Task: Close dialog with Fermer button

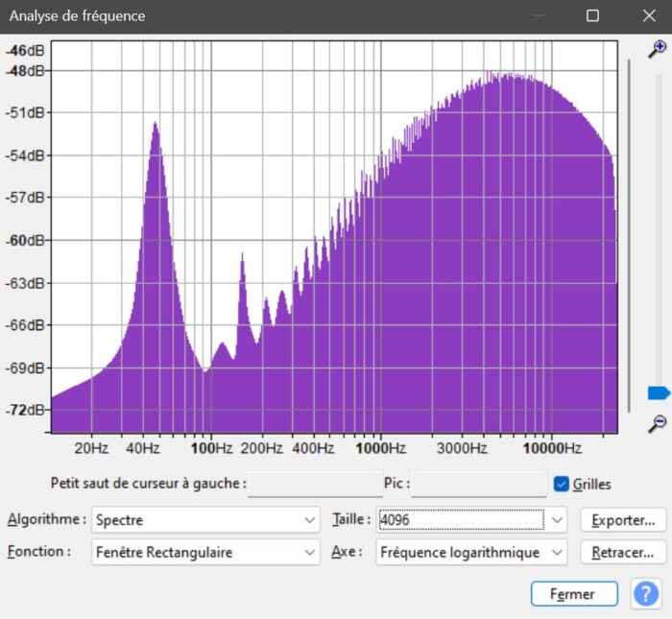Action: (574, 594)
